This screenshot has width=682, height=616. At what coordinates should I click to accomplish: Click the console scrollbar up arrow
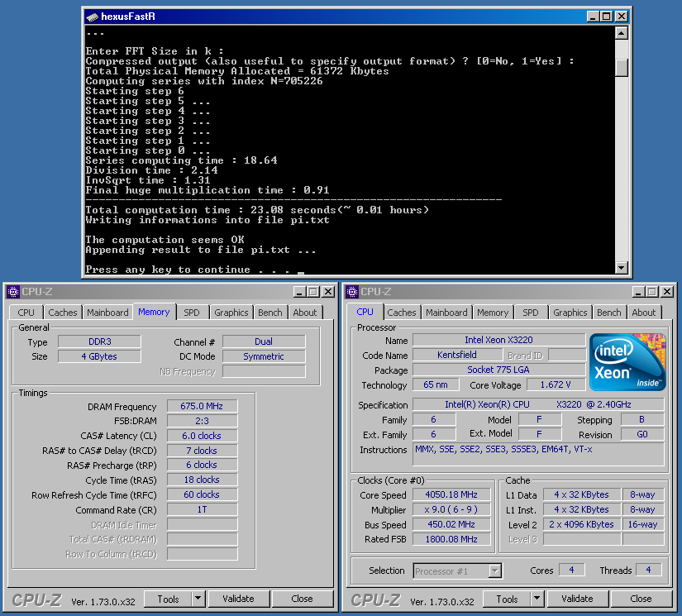622,33
